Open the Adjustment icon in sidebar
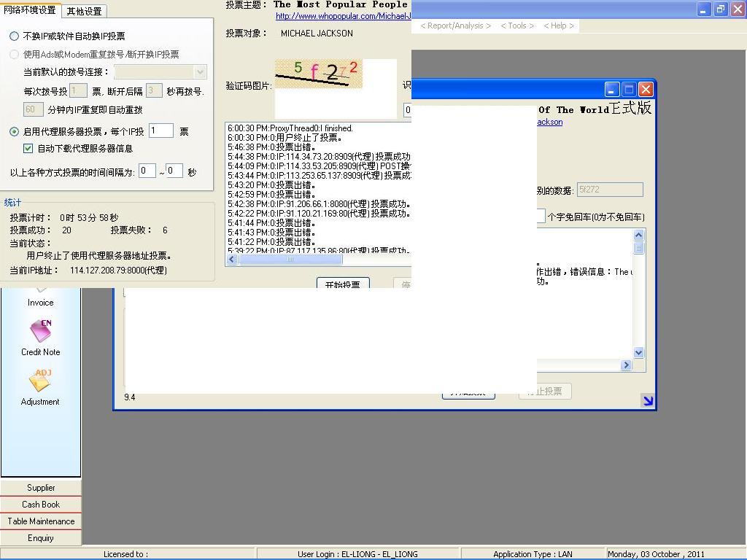The image size is (747, 560). point(40,381)
